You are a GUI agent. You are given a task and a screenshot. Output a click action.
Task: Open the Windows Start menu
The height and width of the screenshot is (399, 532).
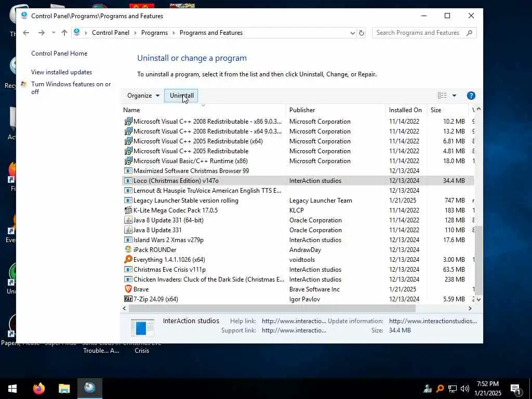coord(12,389)
